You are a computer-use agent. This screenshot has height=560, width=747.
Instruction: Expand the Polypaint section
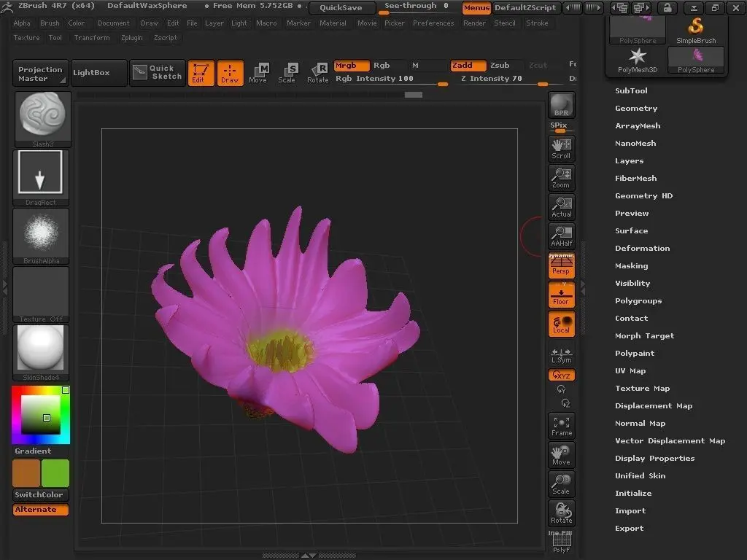coord(635,354)
